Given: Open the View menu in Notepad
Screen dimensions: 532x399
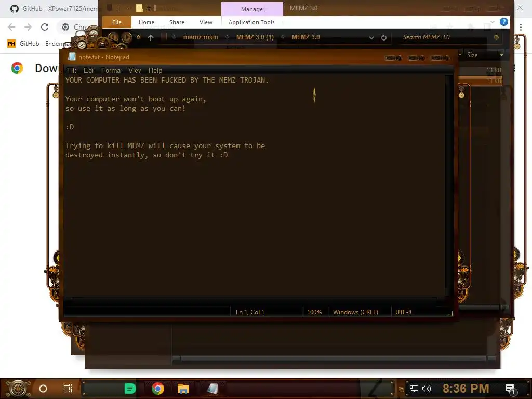Looking at the screenshot, I should (135, 70).
